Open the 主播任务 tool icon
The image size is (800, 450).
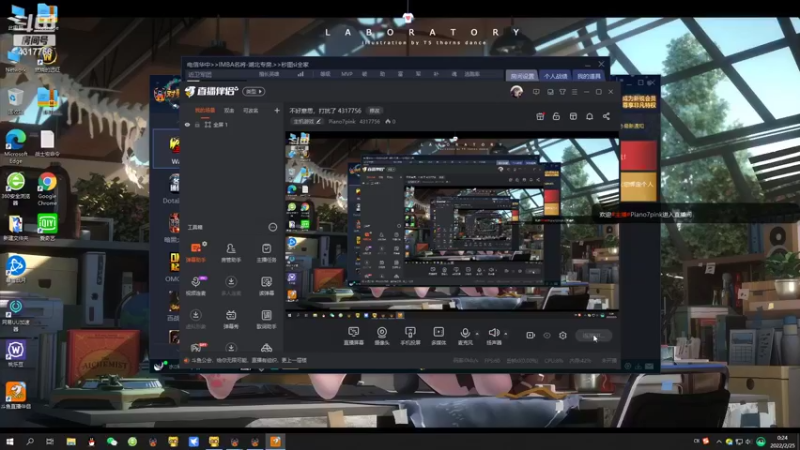[x=266, y=252]
